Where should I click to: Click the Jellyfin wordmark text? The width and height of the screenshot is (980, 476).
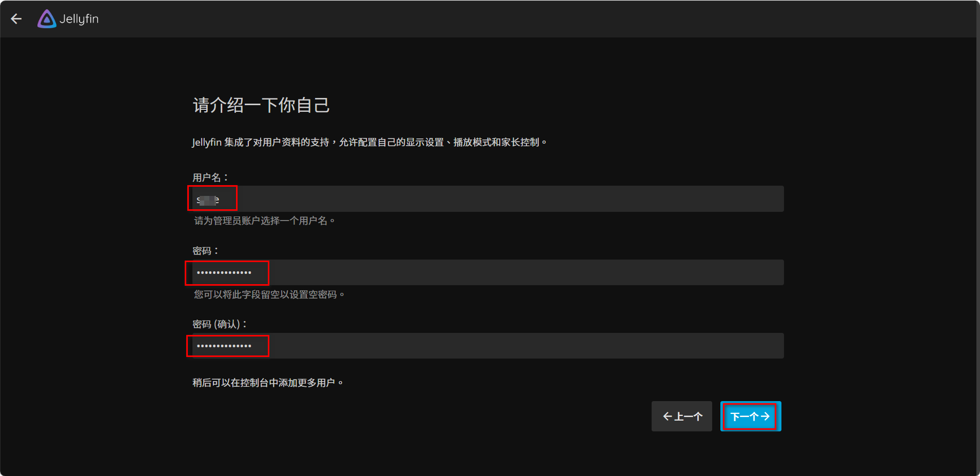point(79,19)
